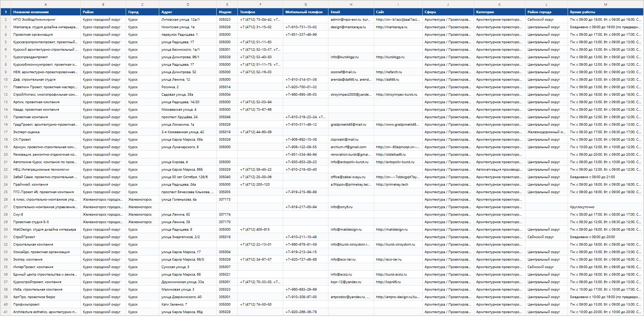
Task: Select the address "Никитская улица, 1в"
Action: tap(188, 27)
